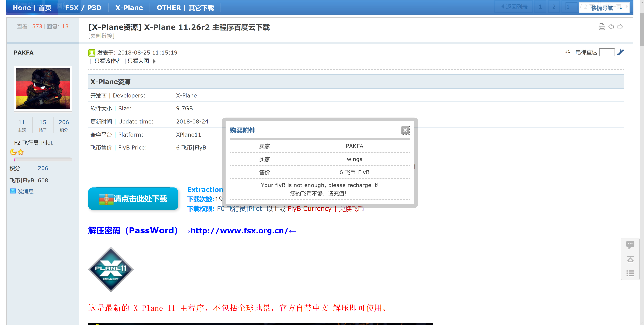Click the 2018-08-24 update time value
The height and width of the screenshot is (325, 644).
192,122
